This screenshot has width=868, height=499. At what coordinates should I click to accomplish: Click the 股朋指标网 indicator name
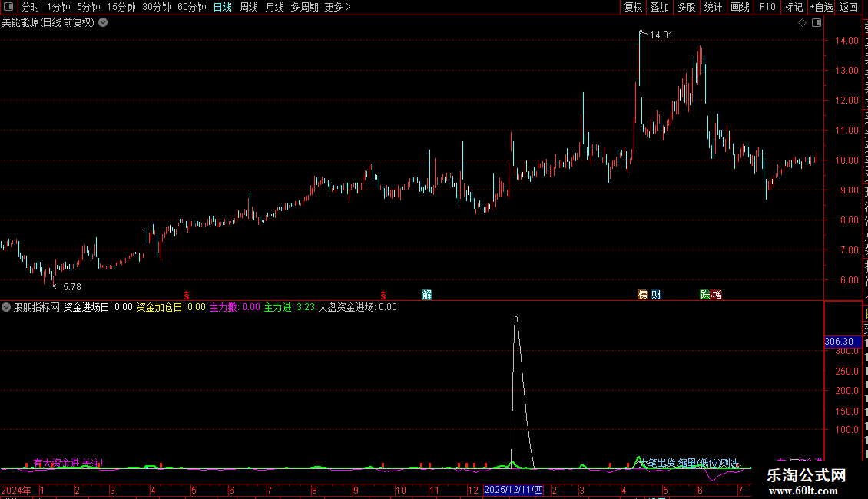[x=37, y=307]
